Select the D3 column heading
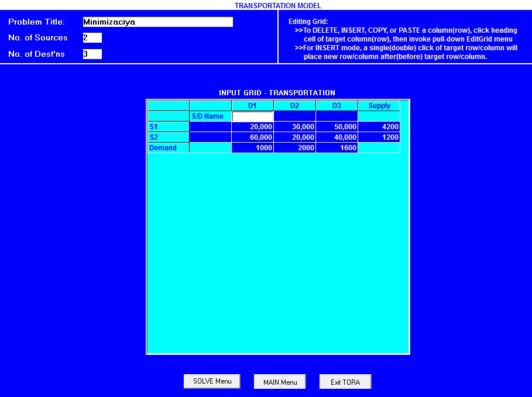Screen dimensions: 532x397 tap(337, 106)
